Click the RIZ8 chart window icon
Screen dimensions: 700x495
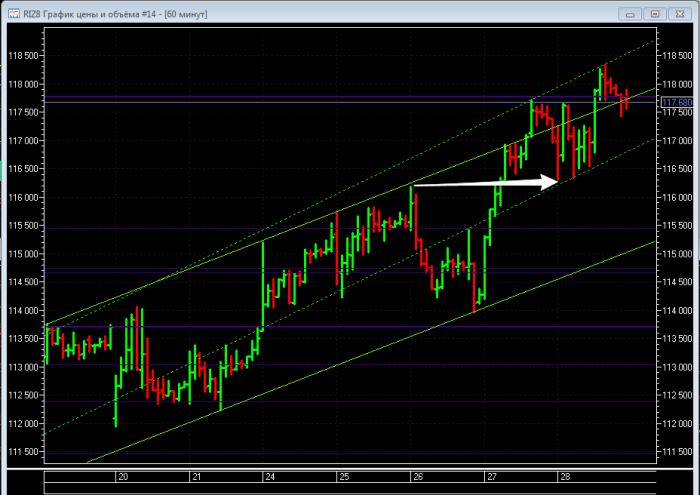14,14
